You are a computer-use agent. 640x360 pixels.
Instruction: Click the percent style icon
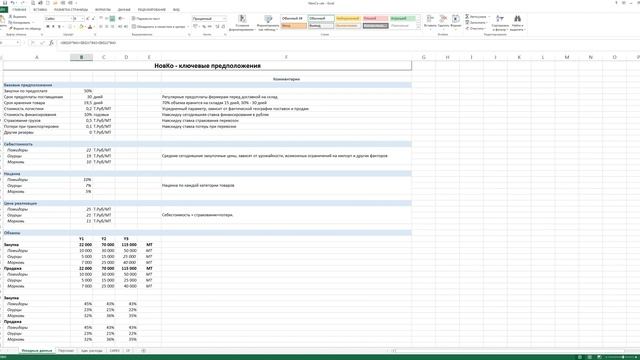click(204, 27)
